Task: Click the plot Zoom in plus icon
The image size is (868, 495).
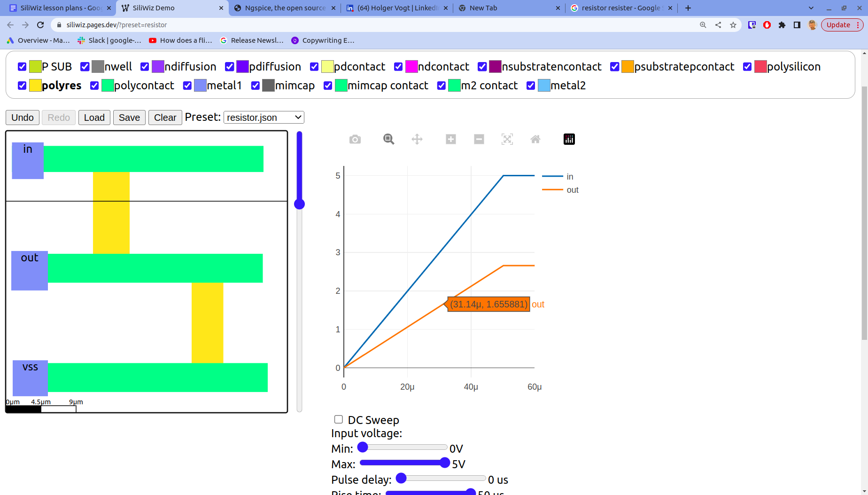Action: (x=451, y=139)
